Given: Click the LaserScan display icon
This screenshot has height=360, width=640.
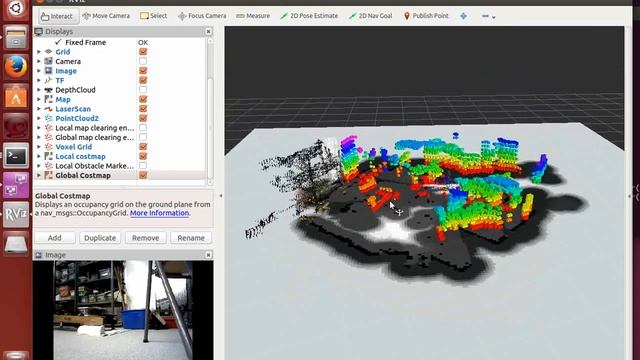Looking at the screenshot, I should 49,109.
